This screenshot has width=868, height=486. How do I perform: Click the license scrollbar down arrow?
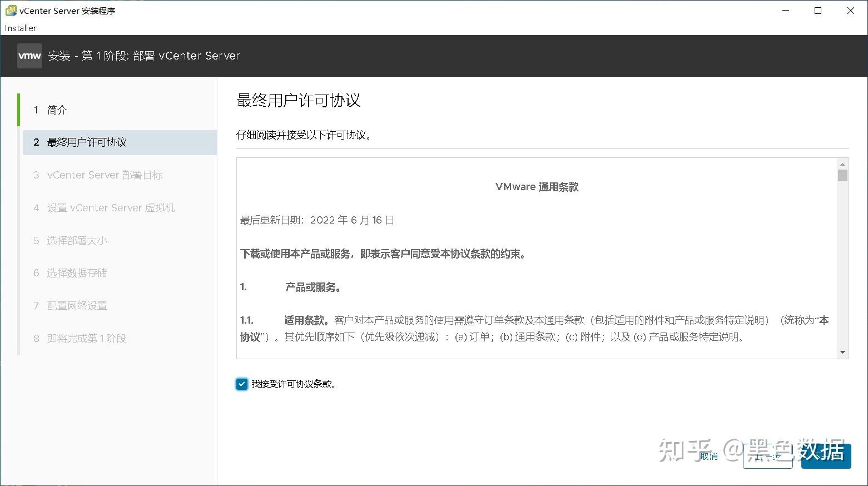(x=843, y=352)
